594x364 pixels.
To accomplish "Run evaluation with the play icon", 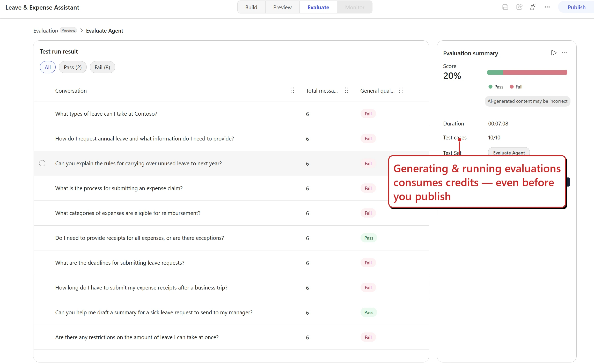I will click(554, 53).
